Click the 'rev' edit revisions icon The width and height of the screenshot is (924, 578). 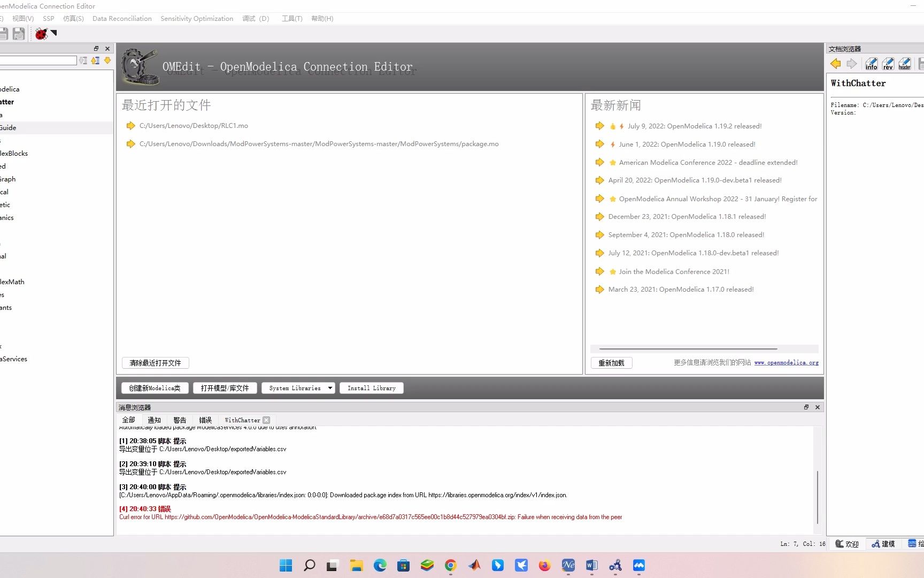[888, 64]
